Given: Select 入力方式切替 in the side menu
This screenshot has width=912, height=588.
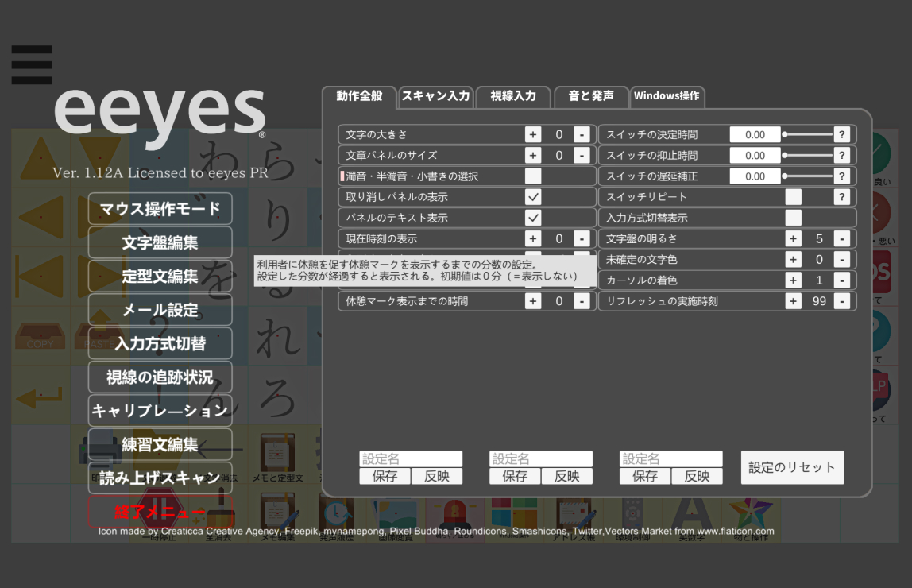Looking at the screenshot, I should [160, 344].
